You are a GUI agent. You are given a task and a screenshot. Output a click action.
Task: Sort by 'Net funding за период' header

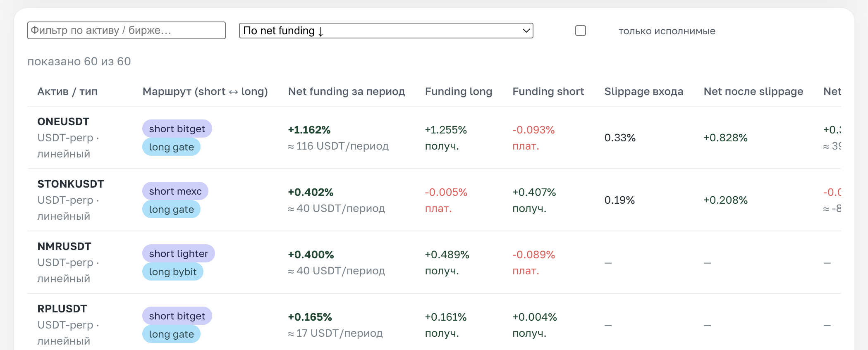347,91
